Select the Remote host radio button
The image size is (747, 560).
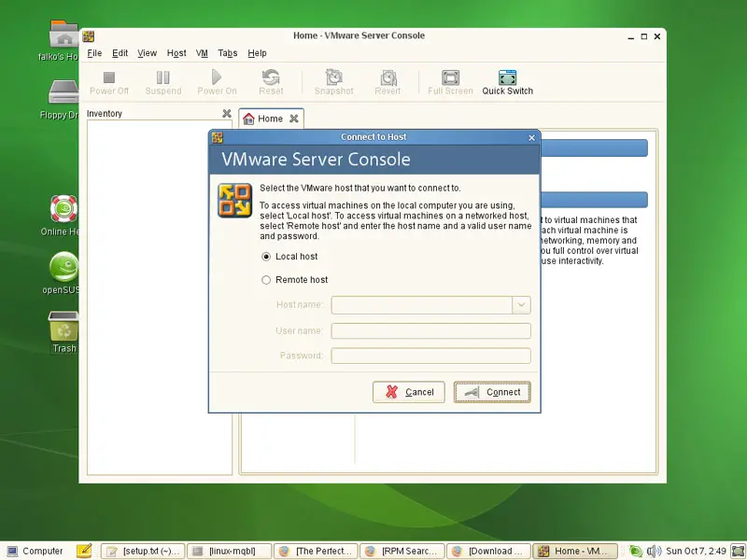point(266,280)
